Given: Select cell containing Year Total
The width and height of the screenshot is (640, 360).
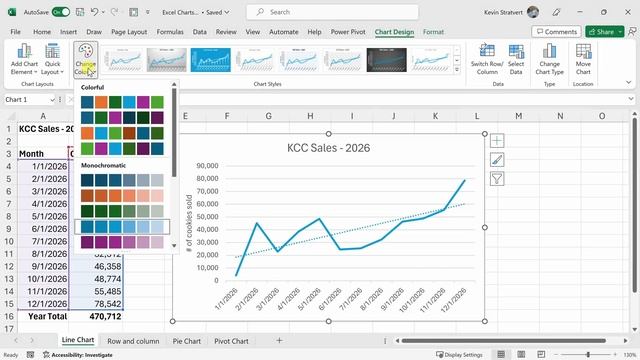Looking at the screenshot, I should [x=43, y=316].
